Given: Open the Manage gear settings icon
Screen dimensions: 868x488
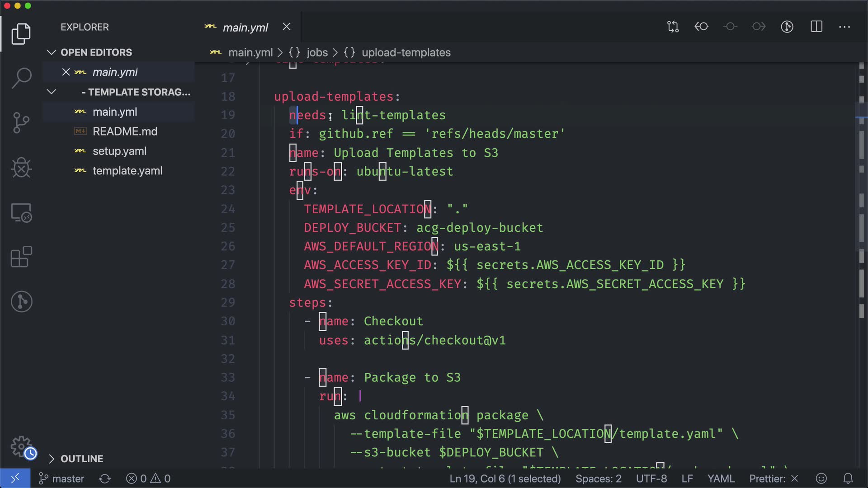Looking at the screenshot, I should point(21,446).
